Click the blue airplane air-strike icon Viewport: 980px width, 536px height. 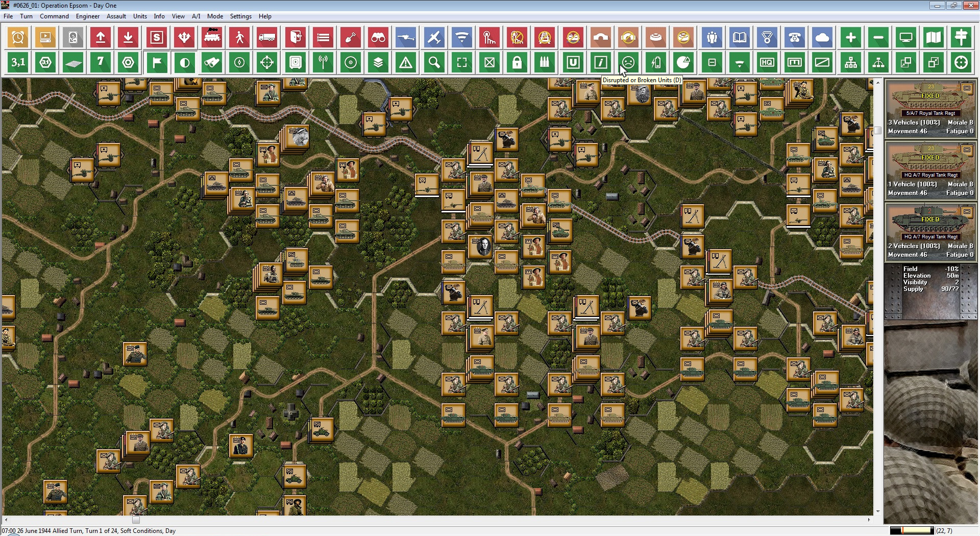click(x=433, y=37)
